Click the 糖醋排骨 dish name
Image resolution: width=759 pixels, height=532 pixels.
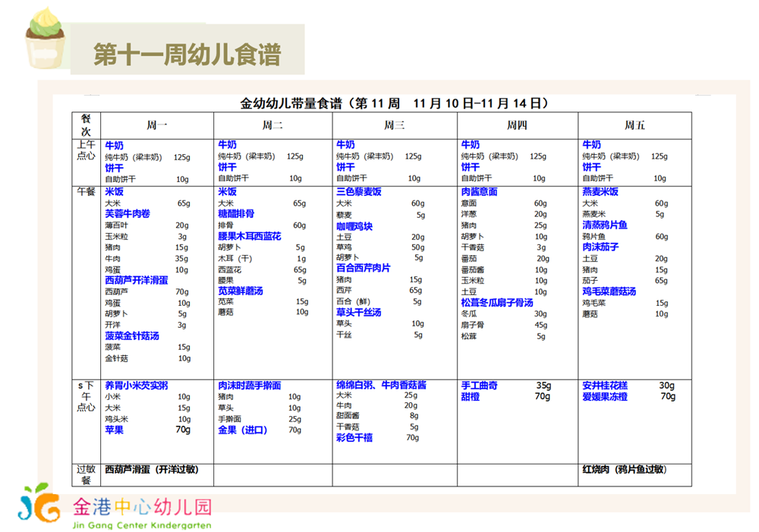click(236, 214)
